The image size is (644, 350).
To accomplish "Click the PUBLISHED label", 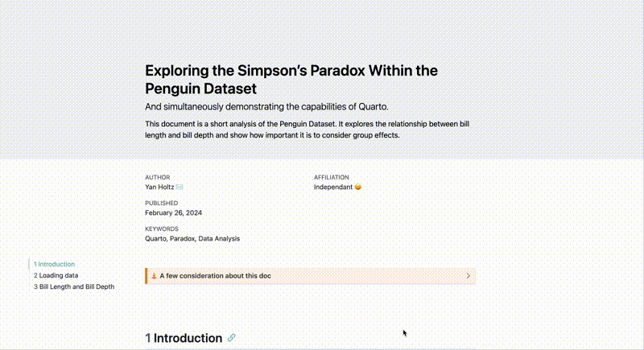I will 162,203.
